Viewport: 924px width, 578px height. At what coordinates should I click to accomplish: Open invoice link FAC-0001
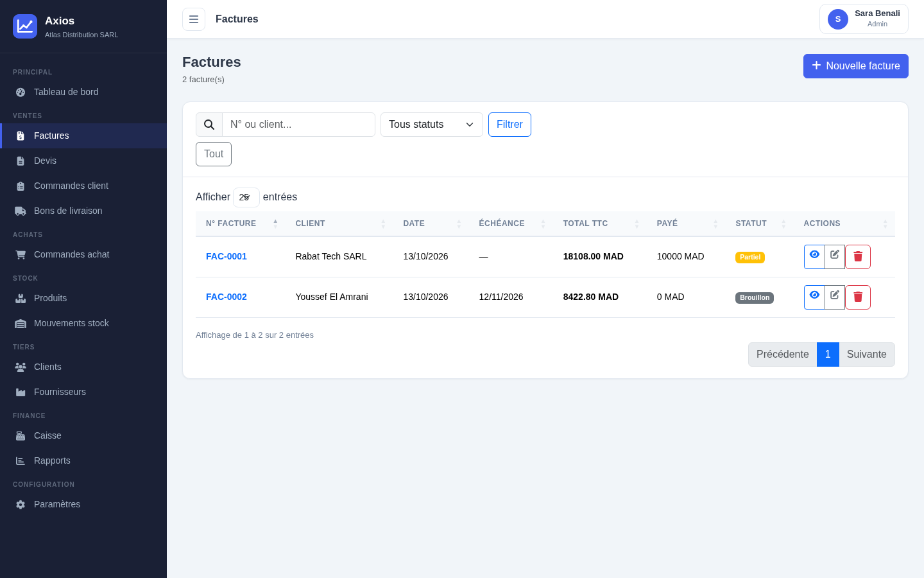coord(227,256)
